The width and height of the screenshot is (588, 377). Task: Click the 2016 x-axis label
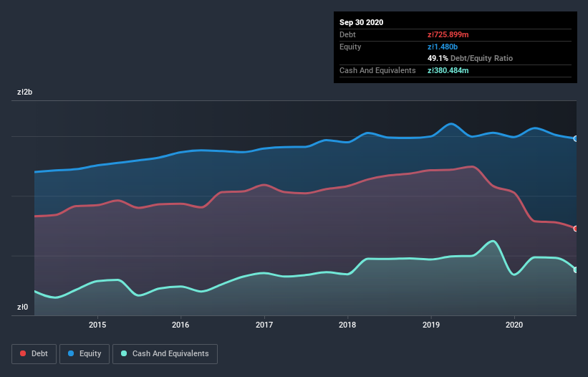coord(180,325)
